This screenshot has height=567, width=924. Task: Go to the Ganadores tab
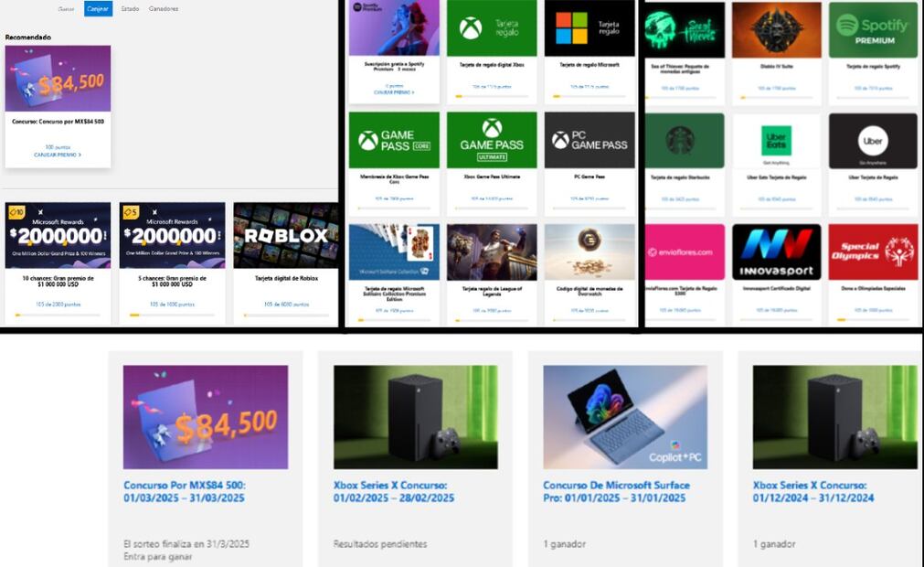click(x=164, y=8)
